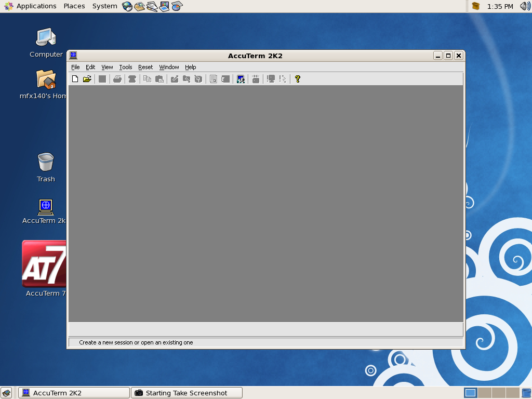Image resolution: width=532 pixels, height=399 pixels.
Task: Click the toolbar icon with a down-right arrow
Action: pyautogui.click(x=187, y=79)
